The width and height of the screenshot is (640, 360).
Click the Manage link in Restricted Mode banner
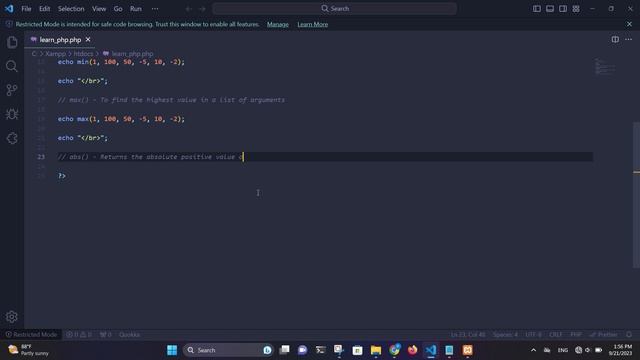(278, 24)
